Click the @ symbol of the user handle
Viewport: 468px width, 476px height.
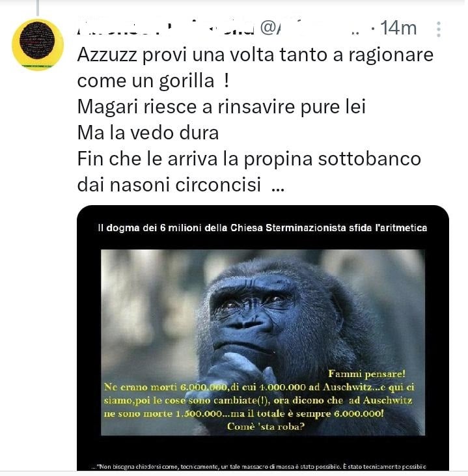point(268,28)
